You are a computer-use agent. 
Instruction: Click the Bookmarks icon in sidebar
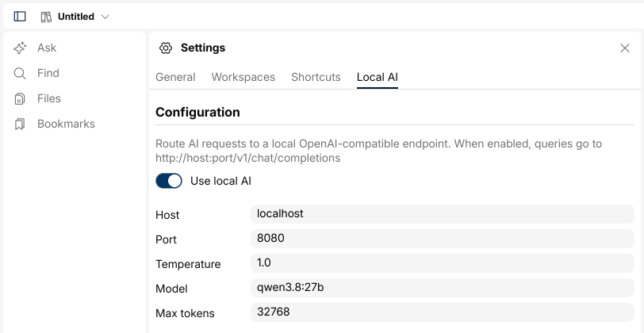(20, 124)
